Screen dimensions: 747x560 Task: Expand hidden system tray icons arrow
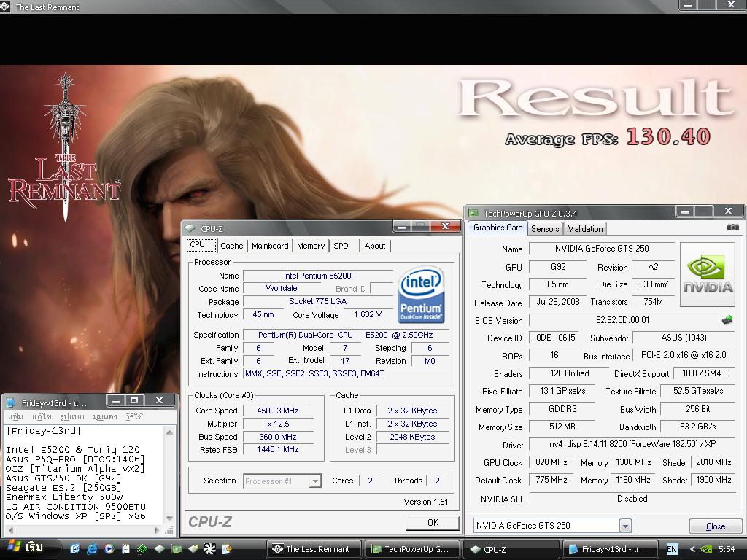tap(692, 549)
